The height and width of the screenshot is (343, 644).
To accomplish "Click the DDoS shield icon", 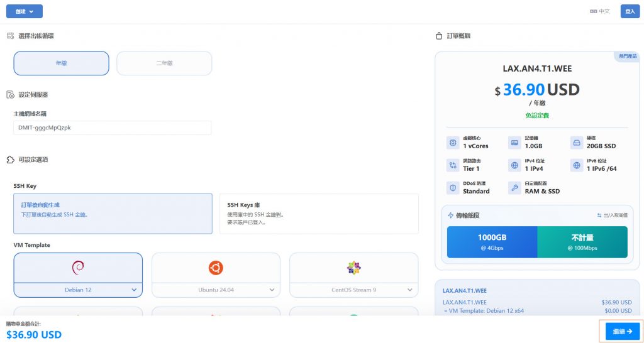I will click(x=453, y=188).
